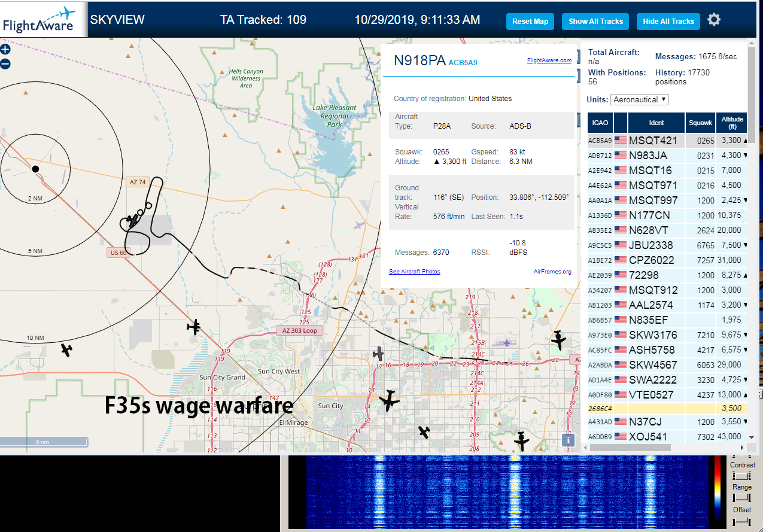The image size is (763, 532).
Task: Open the AirFrames.org link
Action: (x=552, y=272)
